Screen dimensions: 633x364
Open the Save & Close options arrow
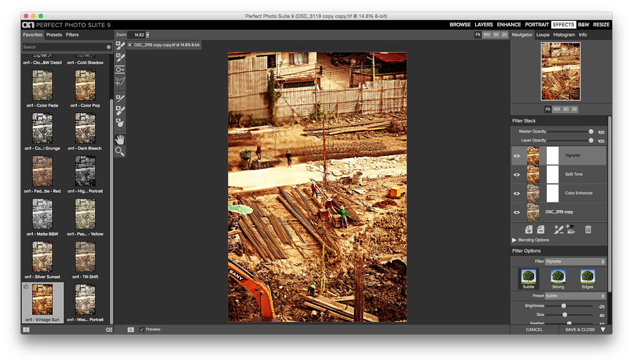tap(603, 329)
